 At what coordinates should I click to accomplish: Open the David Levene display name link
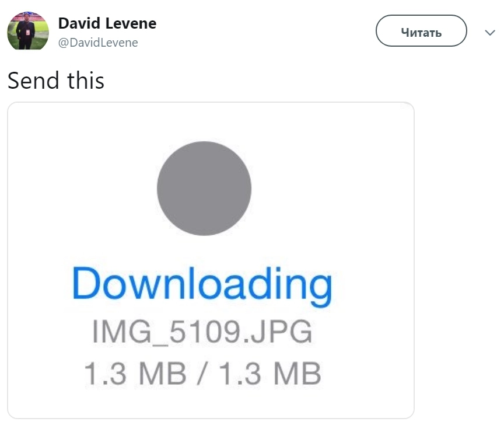pos(107,23)
